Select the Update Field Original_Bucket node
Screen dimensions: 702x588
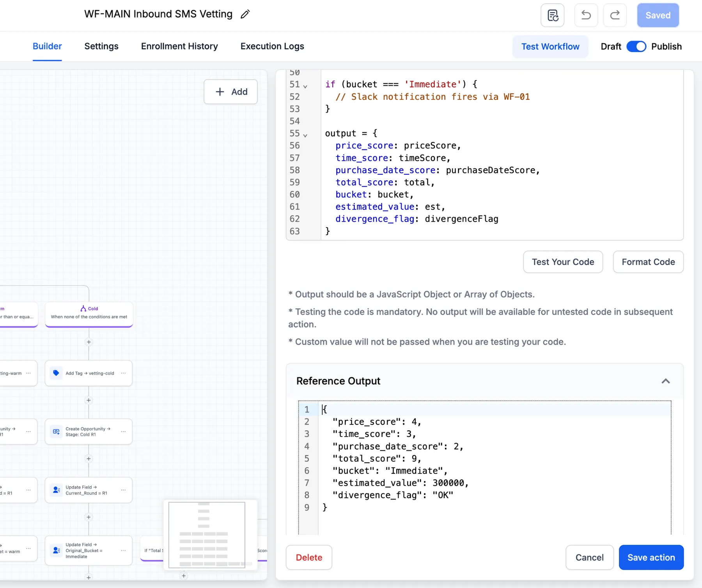click(x=89, y=551)
